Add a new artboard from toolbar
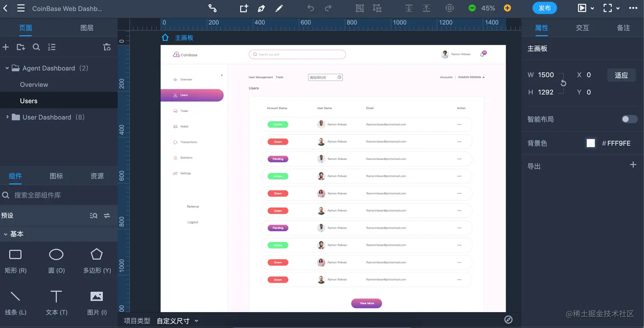Image resolution: width=644 pixels, height=328 pixels. coord(244,8)
